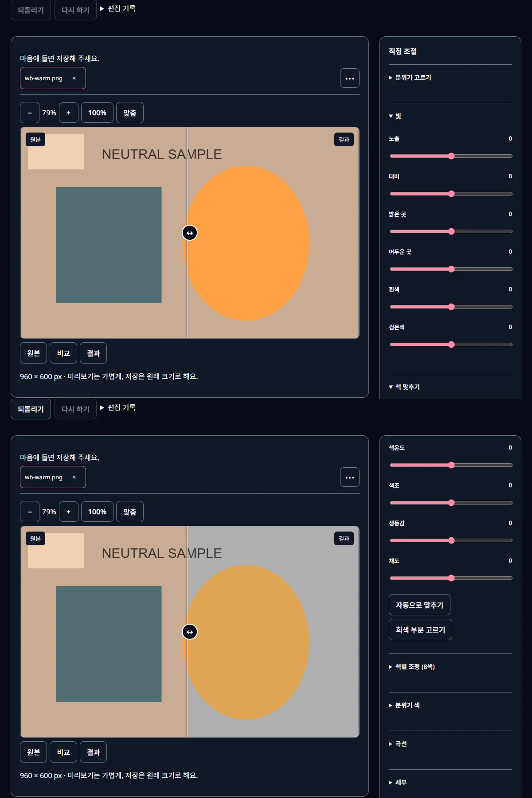Screen dimensions: 532x798
Task: Grab the compare divider handle in upper preview
Action: [190, 233]
